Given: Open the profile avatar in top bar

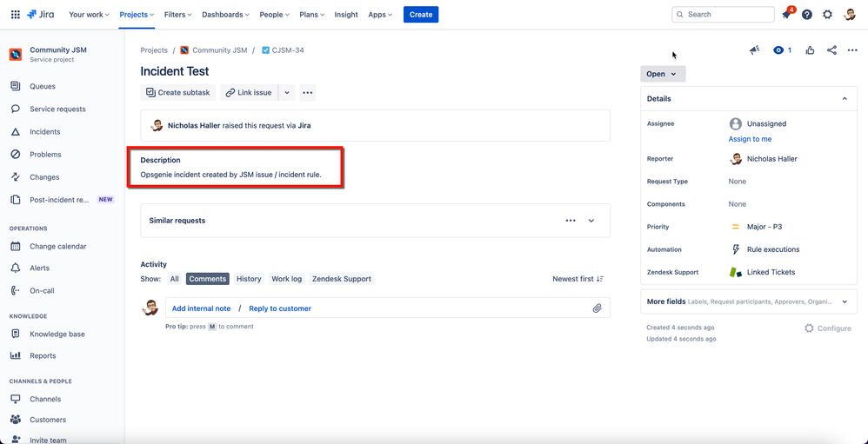Looking at the screenshot, I should (x=850, y=15).
